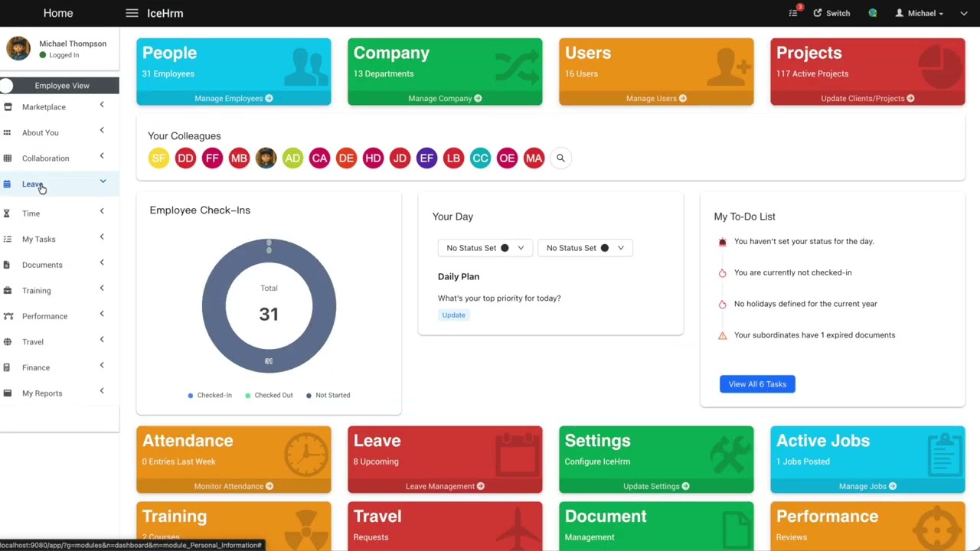Toggle the Checked Out legend item

click(269, 395)
